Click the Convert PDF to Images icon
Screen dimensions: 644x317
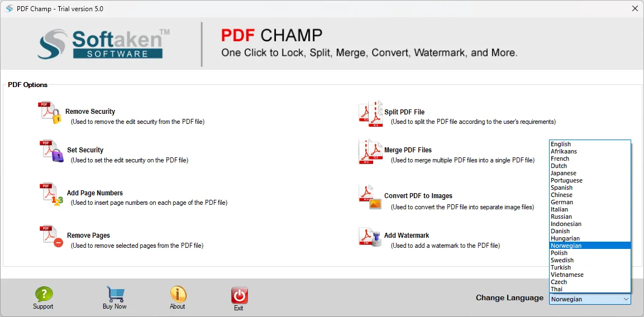[371, 196]
